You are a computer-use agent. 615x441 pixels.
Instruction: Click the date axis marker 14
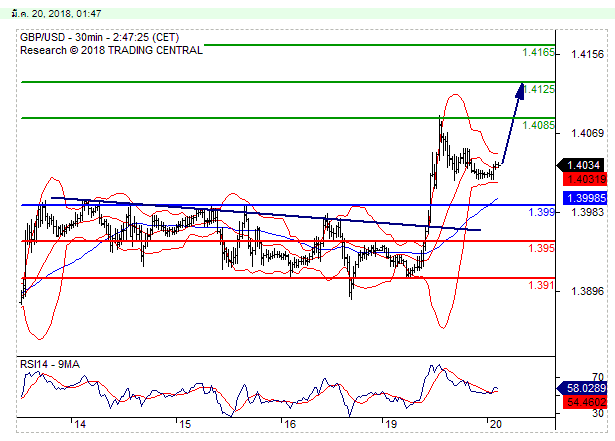(x=80, y=424)
